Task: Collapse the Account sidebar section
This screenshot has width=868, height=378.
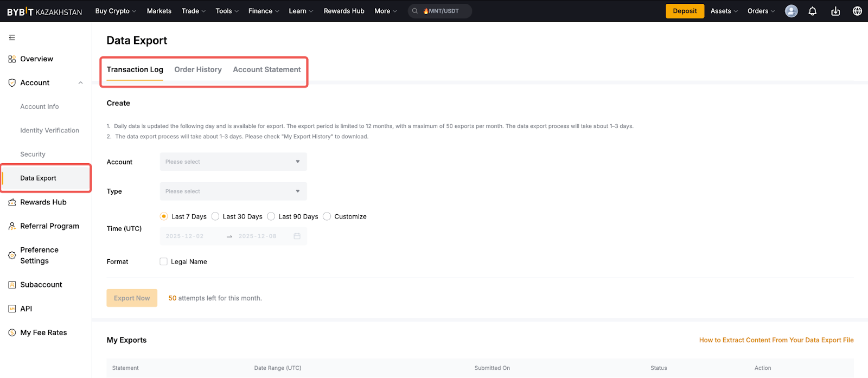Action: click(x=81, y=83)
